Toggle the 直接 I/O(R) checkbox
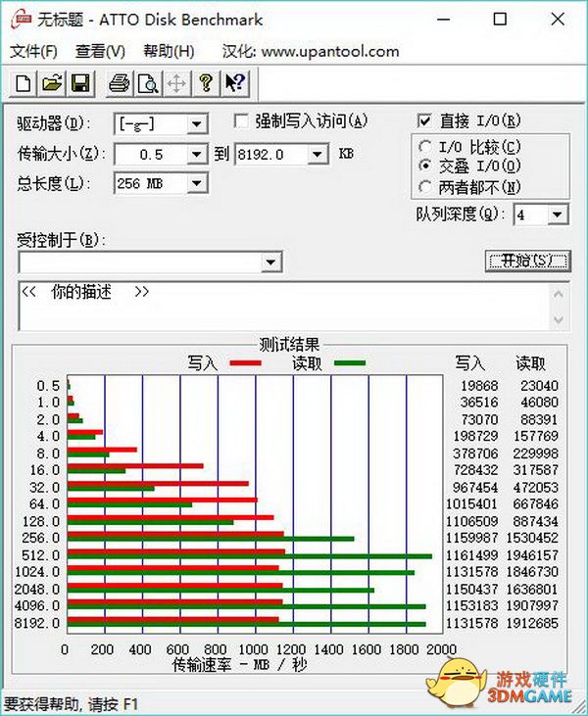This screenshot has width=588, height=716. tap(424, 121)
